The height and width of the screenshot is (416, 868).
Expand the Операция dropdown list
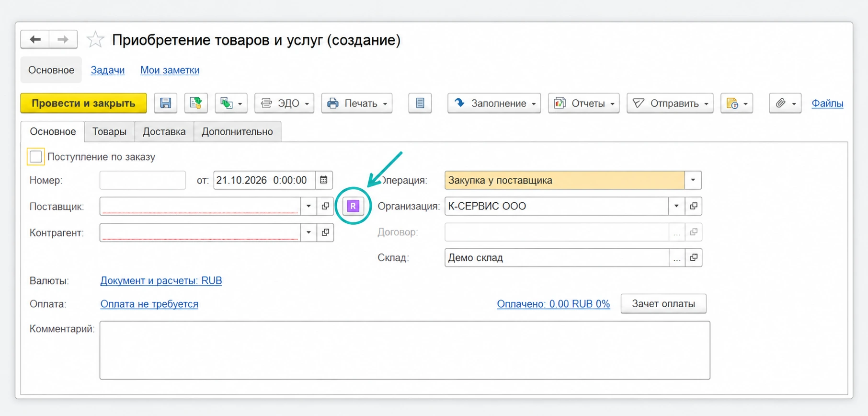(693, 180)
